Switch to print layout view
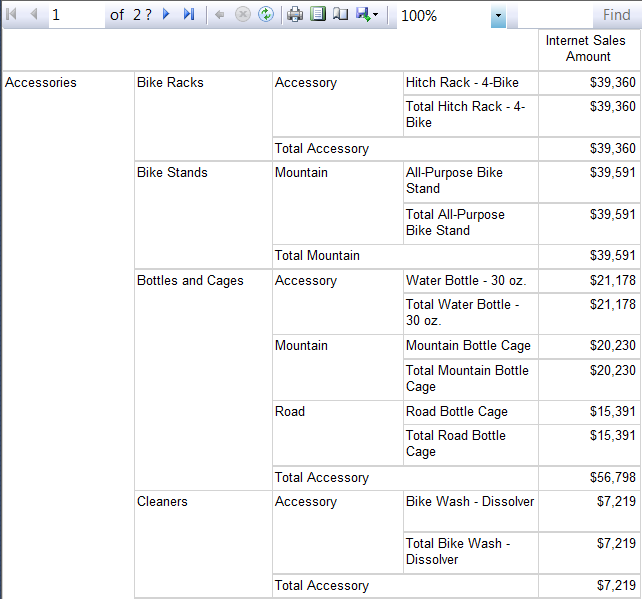The image size is (642, 599). pos(318,14)
